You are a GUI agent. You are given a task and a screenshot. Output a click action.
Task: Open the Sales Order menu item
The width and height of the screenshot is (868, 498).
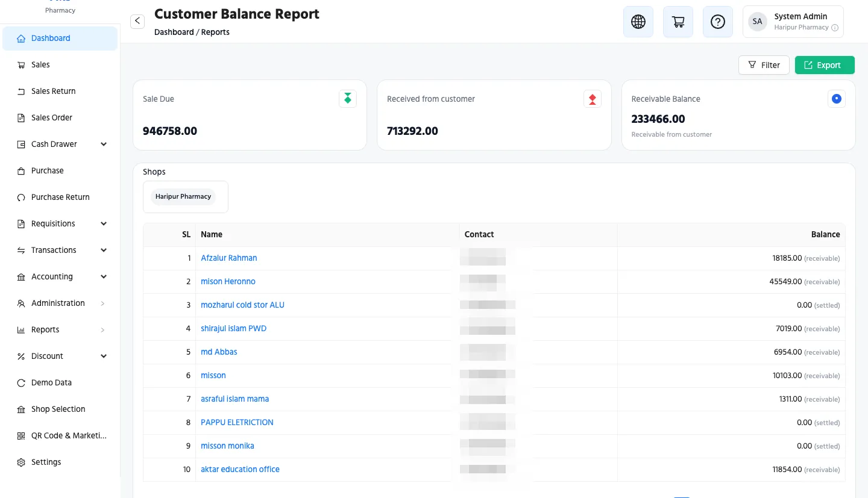click(60, 118)
